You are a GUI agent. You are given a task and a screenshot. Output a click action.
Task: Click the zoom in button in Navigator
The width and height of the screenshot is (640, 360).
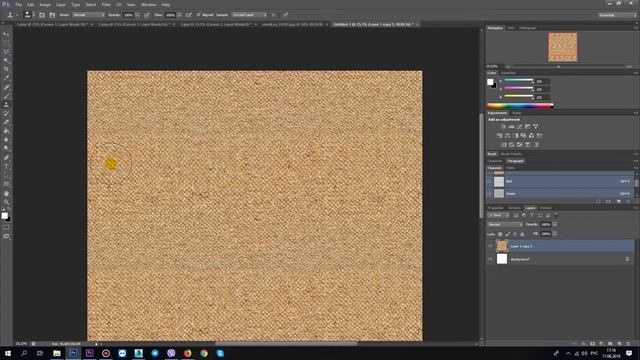629,66
